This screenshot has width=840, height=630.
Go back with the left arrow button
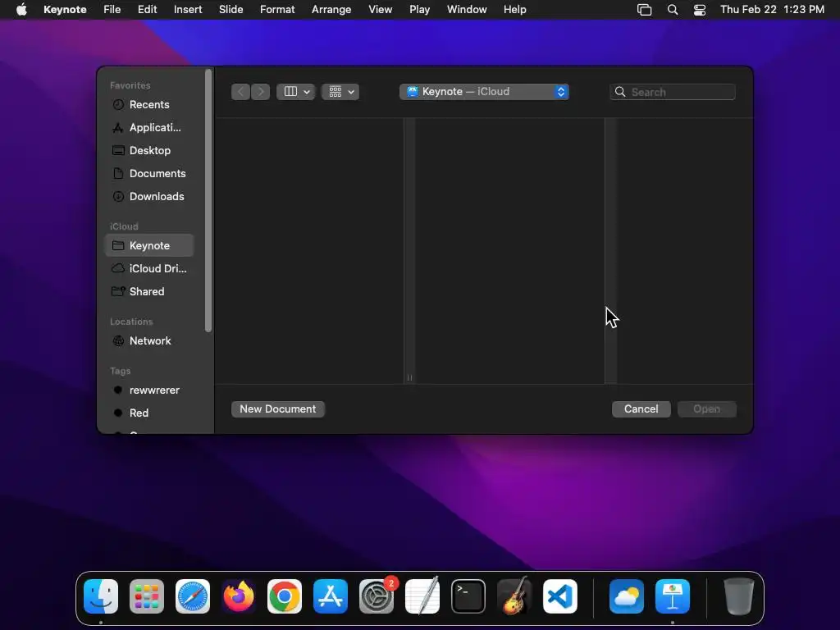[240, 92]
